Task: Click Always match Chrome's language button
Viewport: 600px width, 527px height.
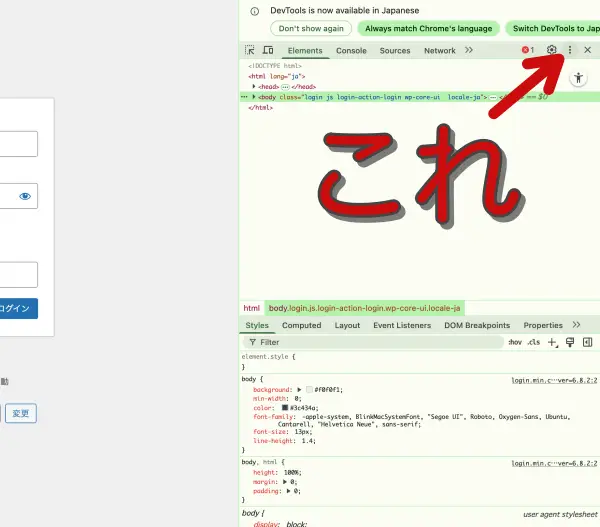Action: [428, 29]
